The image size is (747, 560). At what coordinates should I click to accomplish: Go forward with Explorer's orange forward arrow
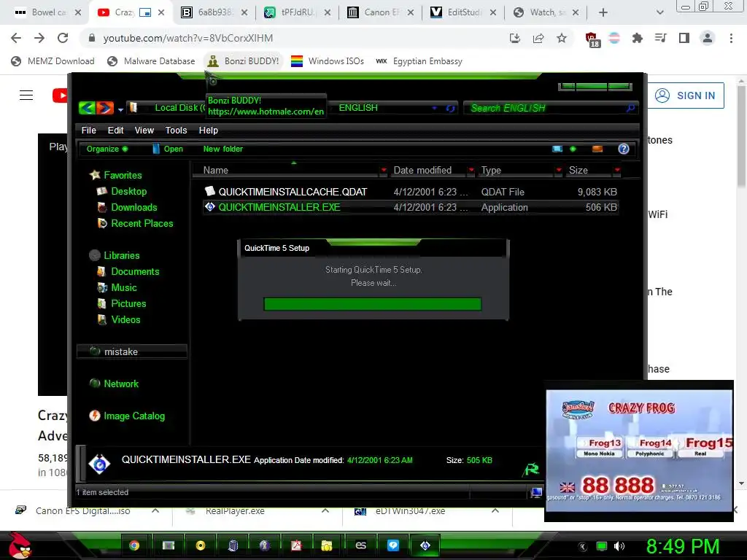(105, 108)
